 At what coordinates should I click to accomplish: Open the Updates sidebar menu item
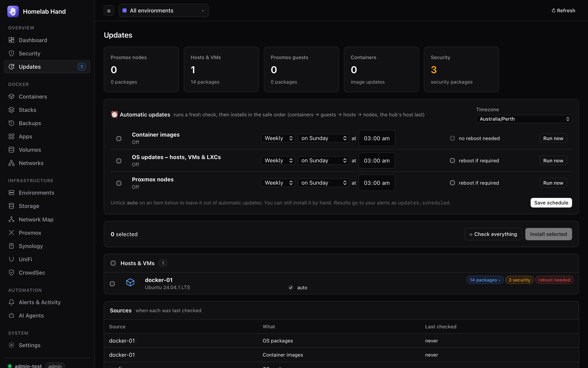click(x=47, y=67)
